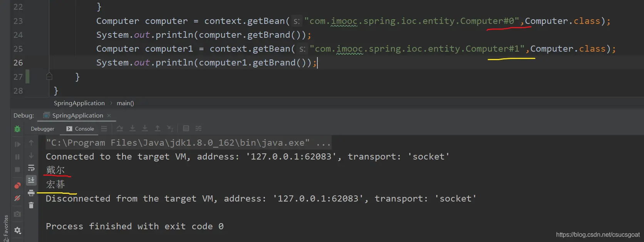Switch to the Debugger tab
Screen dimensions: 644x242
coord(42,129)
